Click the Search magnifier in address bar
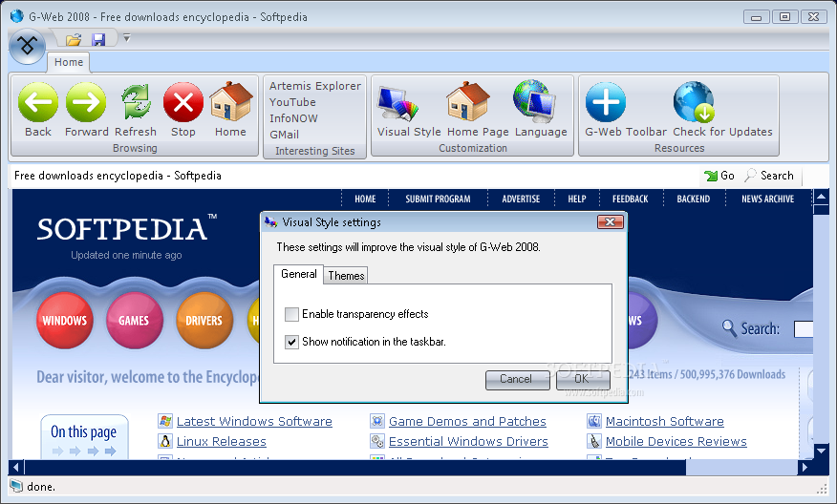837x504 pixels. click(750, 175)
